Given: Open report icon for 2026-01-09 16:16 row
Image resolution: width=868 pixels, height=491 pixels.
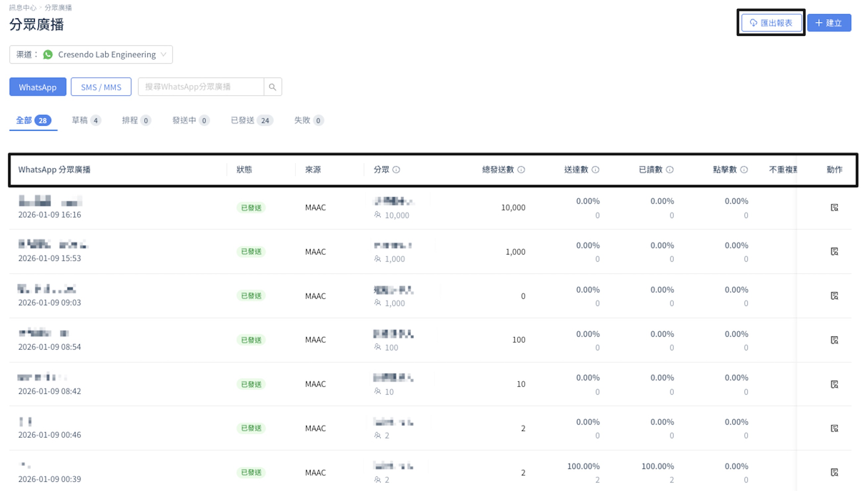Looking at the screenshot, I should point(834,207).
